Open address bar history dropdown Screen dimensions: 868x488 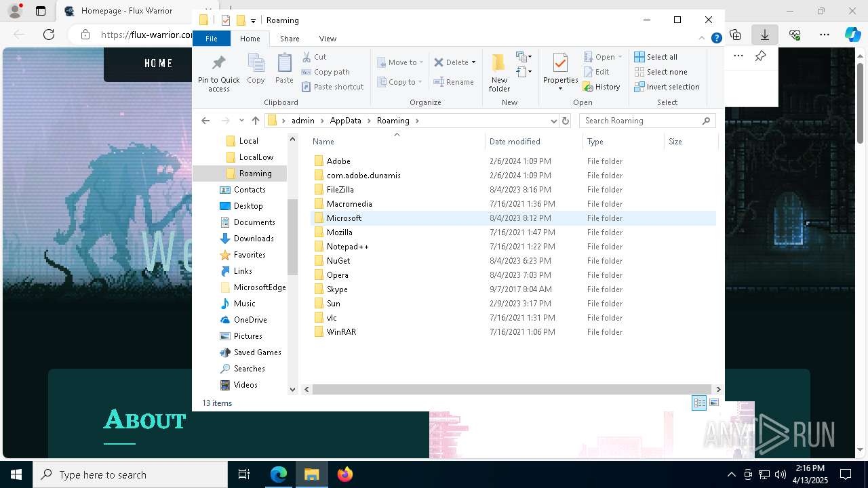(553, 121)
